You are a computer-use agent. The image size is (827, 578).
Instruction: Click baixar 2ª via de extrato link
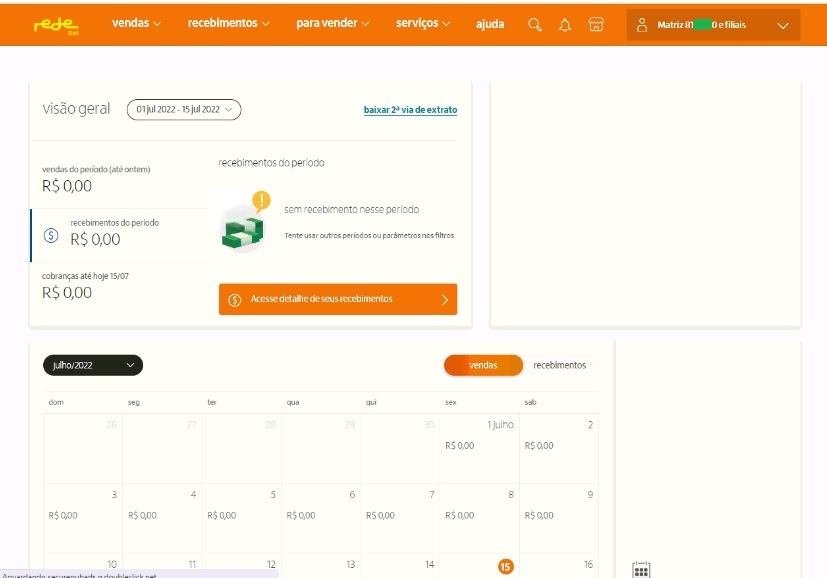pyautogui.click(x=410, y=110)
